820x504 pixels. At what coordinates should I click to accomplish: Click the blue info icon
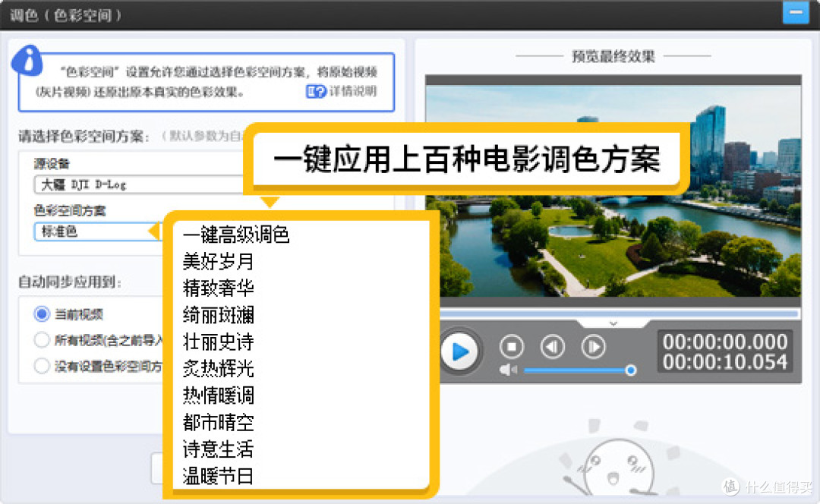pos(27,61)
